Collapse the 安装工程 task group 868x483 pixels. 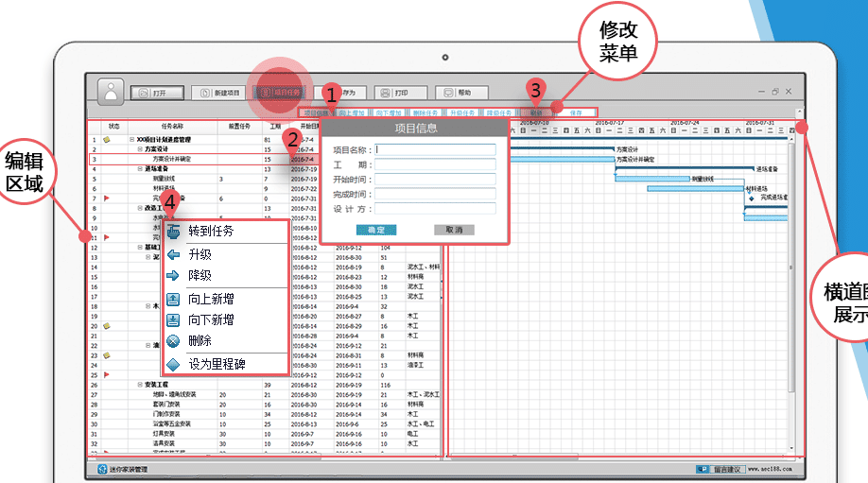[x=140, y=385]
